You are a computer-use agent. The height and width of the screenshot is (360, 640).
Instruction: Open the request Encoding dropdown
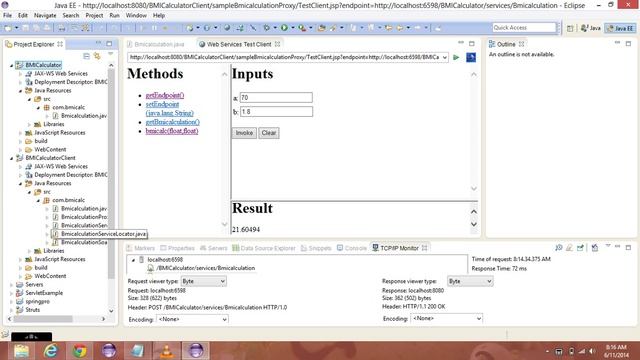coord(192,319)
